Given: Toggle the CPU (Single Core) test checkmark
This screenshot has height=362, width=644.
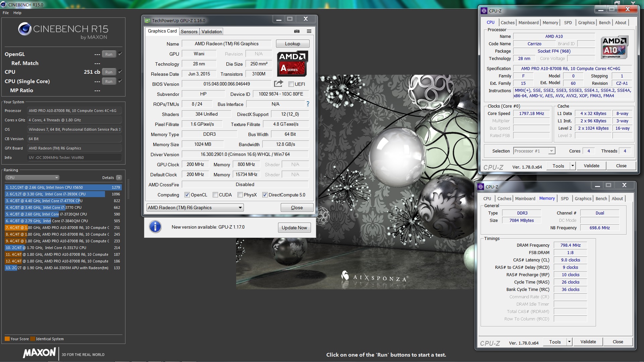Looking at the screenshot, I should (120, 81).
